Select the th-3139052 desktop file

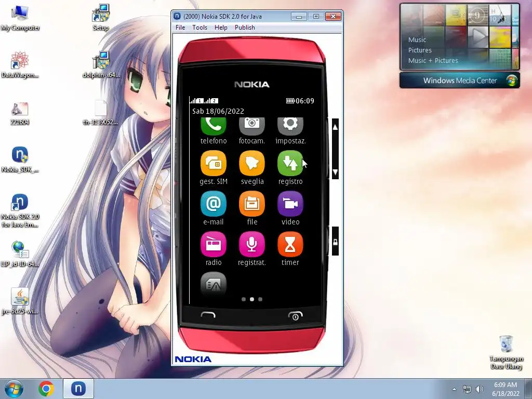100,113
